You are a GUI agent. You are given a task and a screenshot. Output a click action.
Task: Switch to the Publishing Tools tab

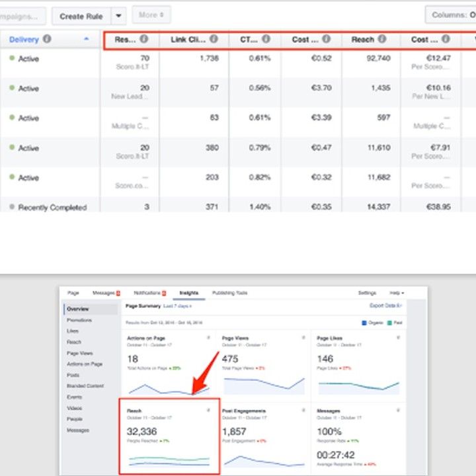229,293
